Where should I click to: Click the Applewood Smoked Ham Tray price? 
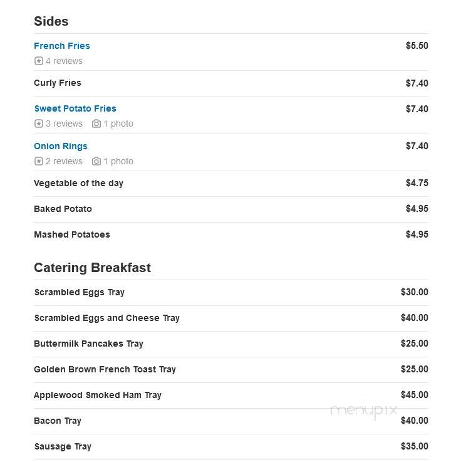415,394
